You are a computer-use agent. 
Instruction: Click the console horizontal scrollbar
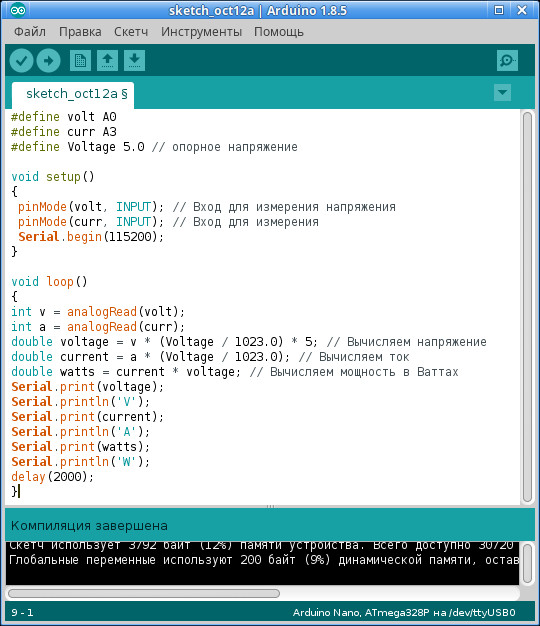(144, 593)
